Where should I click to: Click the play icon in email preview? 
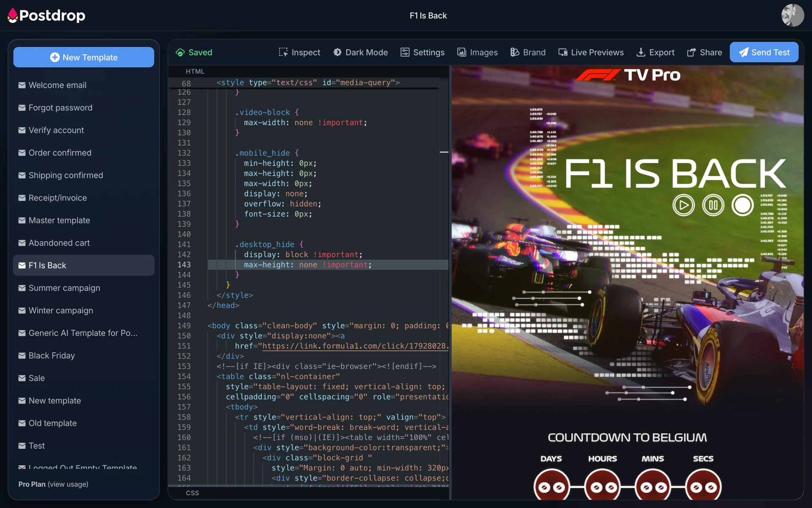[683, 205]
